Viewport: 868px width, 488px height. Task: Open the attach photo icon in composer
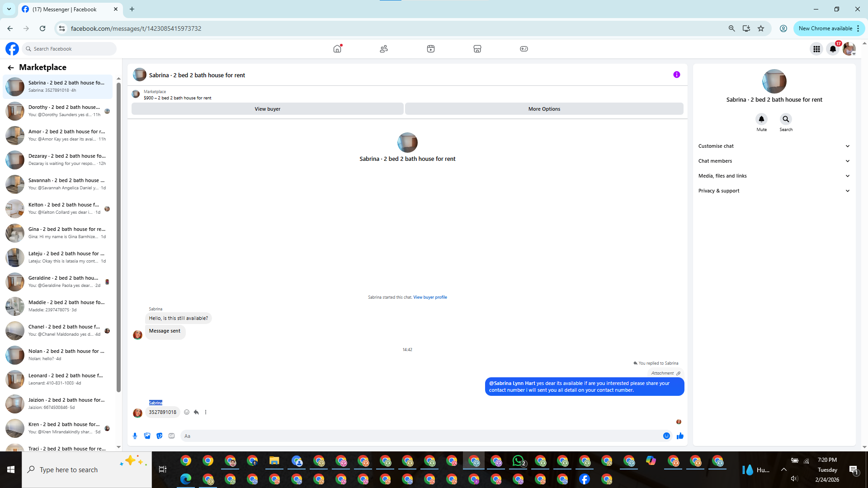click(x=147, y=436)
